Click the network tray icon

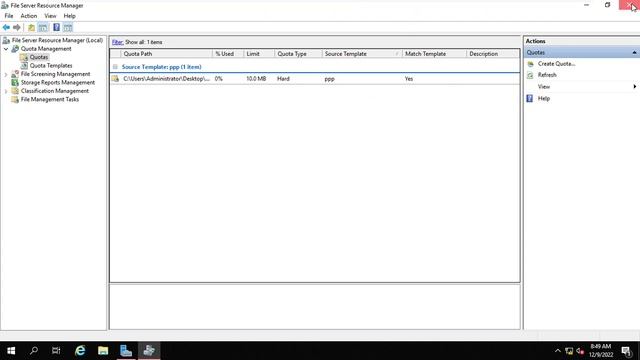tap(569, 351)
